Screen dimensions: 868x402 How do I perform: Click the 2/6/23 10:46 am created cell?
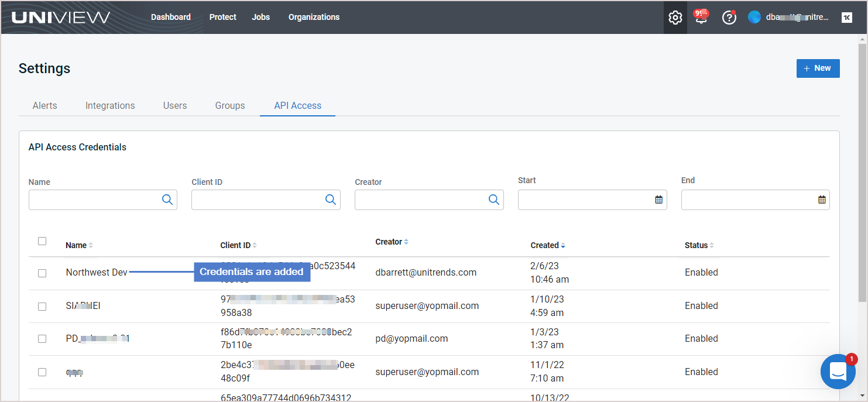pyautogui.click(x=550, y=273)
